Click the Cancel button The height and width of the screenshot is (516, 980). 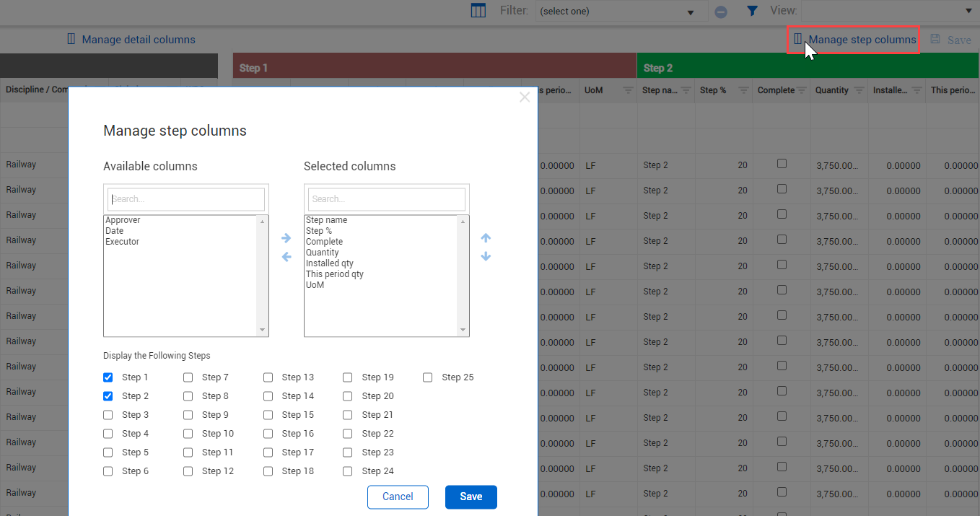[x=398, y=497]
